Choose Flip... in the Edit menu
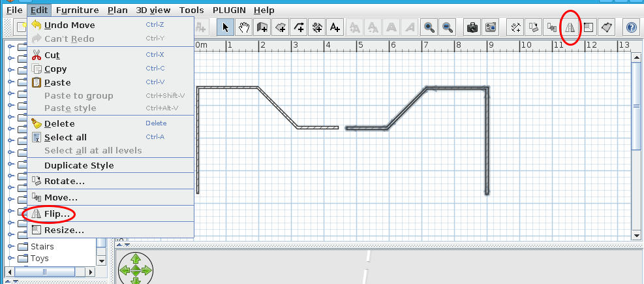This screenshot has width=644, height=284. click(x=110, y=214)
